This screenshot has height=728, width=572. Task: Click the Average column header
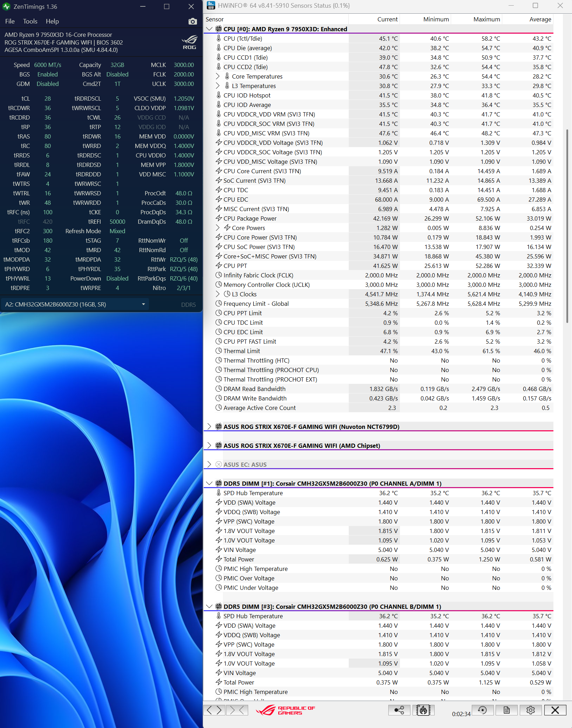(527, 19)
